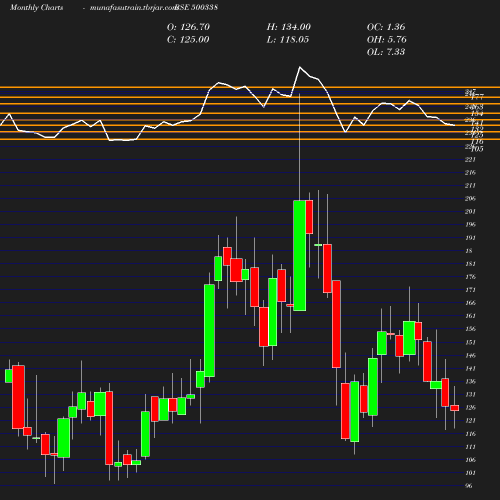This screenshot has width=500, height=500.
Task: Click the 211 price axis label
Action: 470,186
